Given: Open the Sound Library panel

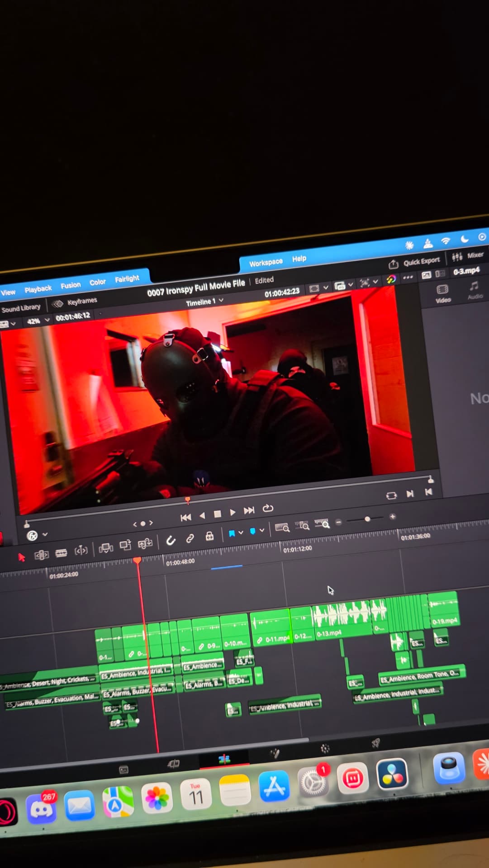Looking at the screenshot, I should pos(21,308).
